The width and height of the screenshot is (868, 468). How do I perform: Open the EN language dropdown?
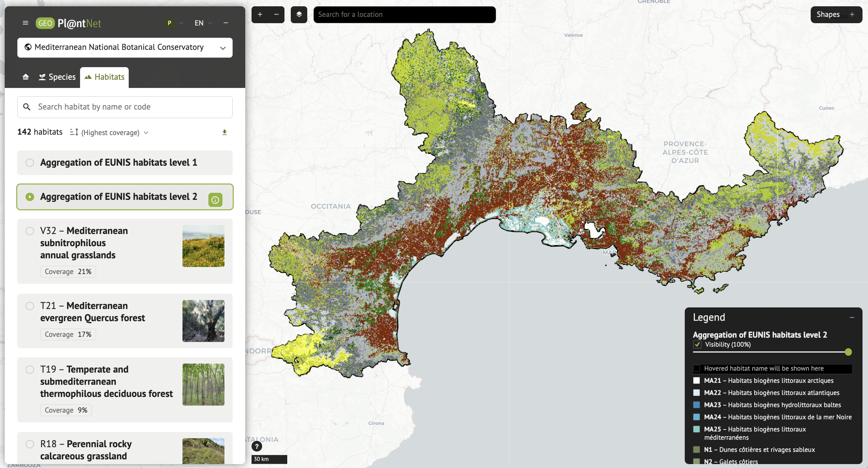click(x=203, y=23)
